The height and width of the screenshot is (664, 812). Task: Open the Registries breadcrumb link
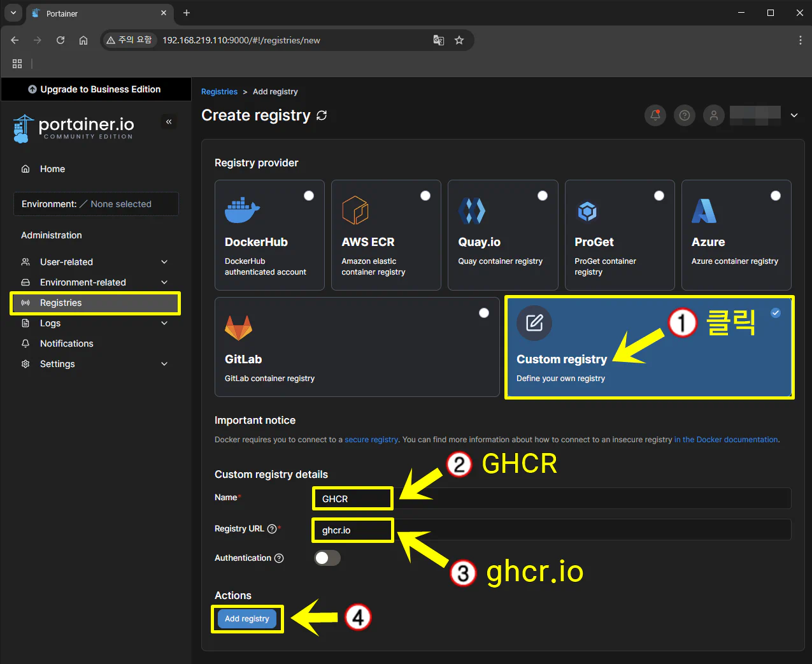219,92
